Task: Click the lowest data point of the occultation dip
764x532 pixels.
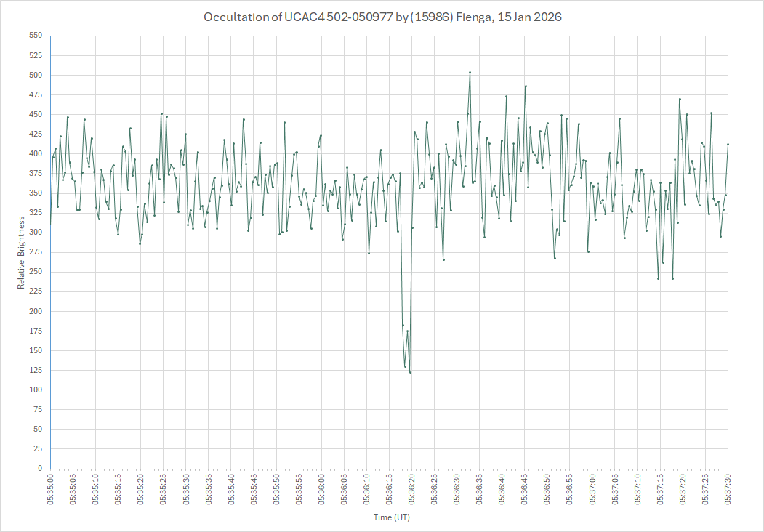Action: pyautogui.click(x=410, y=372)
